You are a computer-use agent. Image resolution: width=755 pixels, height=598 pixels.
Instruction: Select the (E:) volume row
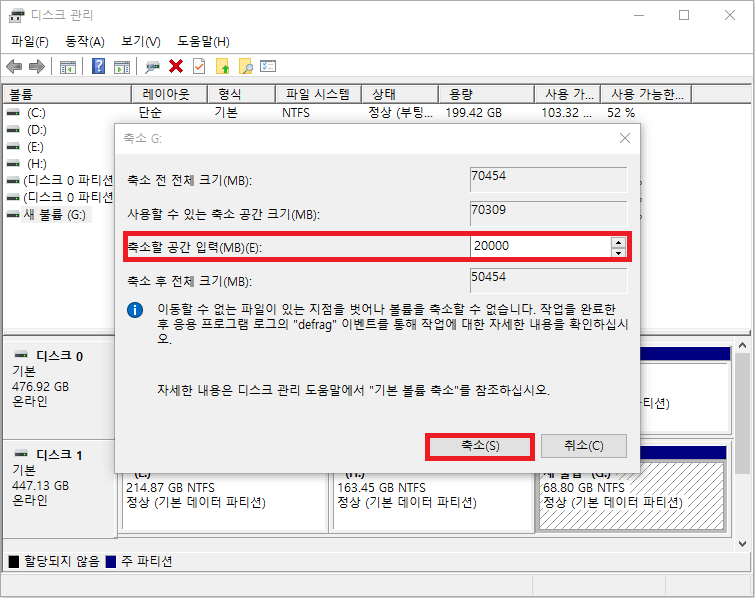tap(35, 146)
